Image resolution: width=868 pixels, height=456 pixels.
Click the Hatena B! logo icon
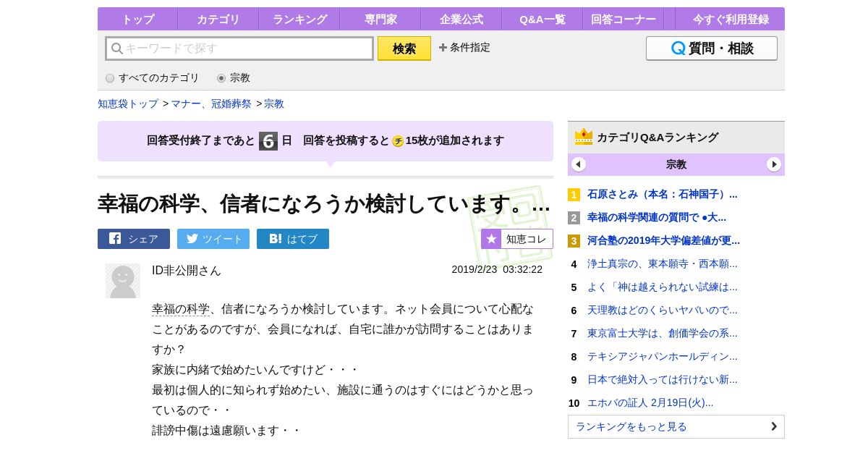[276, 238]
